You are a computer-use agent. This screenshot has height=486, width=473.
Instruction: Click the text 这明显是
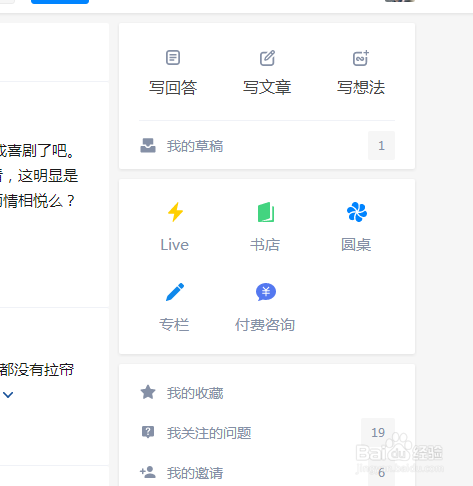click(48, 176)
